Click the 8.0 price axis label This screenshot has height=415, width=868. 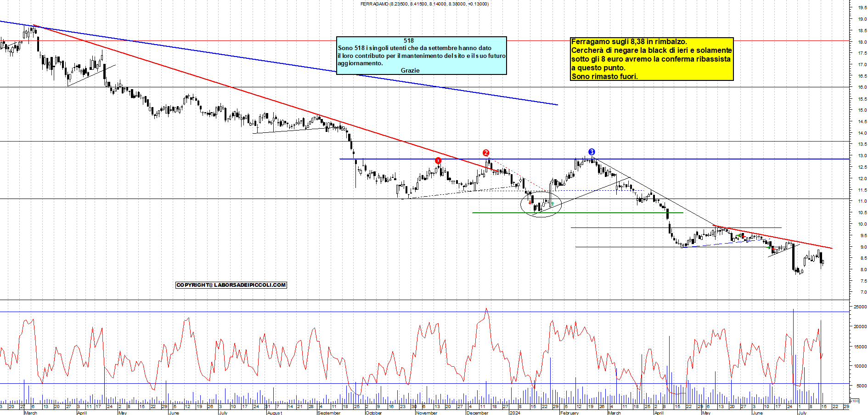pyautogui.click(x=863, y=270)
